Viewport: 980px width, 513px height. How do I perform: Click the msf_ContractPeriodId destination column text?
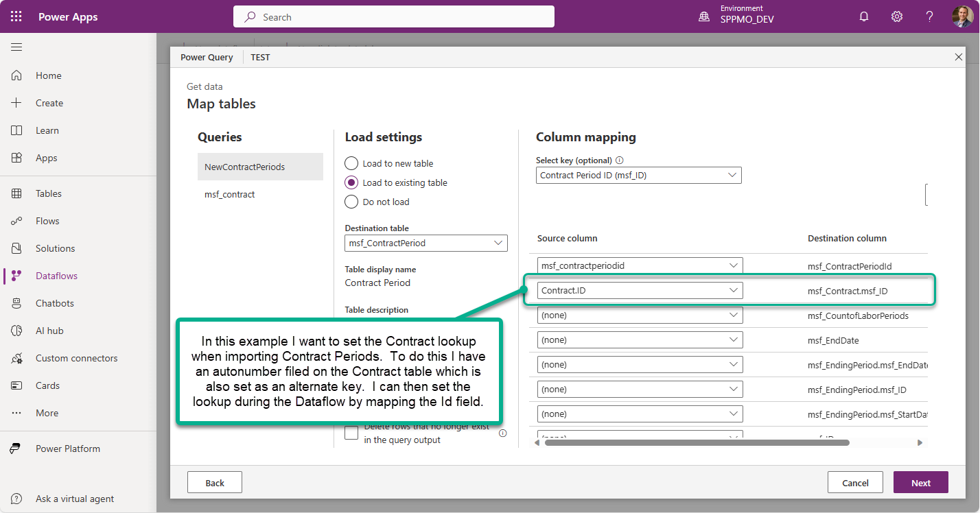pos(850,266)
